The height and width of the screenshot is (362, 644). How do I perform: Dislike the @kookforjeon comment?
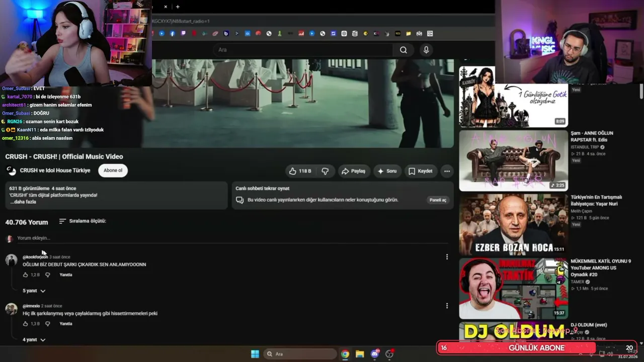[48, 275]
